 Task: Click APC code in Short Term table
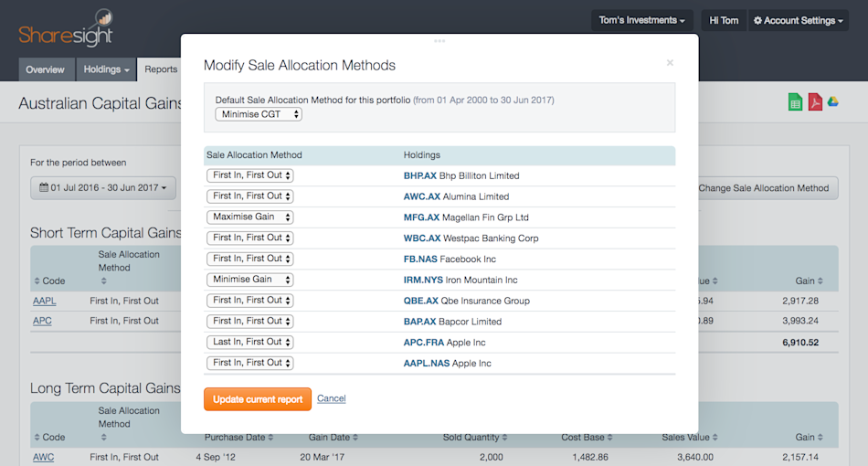(42, 321)
